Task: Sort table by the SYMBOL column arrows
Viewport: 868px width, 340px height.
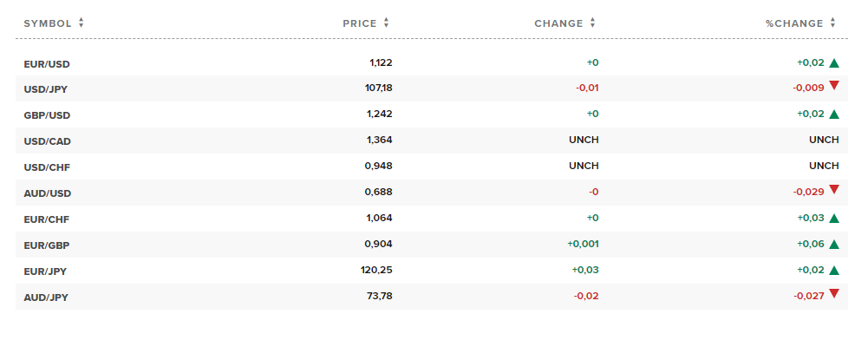Action: point(82,23)
